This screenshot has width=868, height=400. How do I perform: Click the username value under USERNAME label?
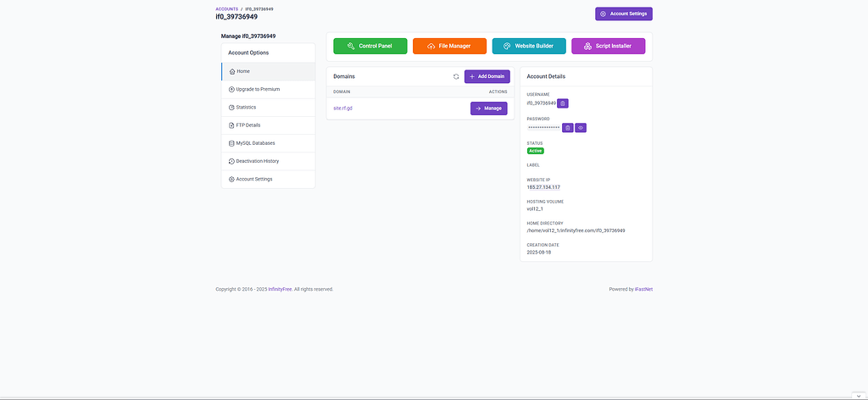coord(542,103)
